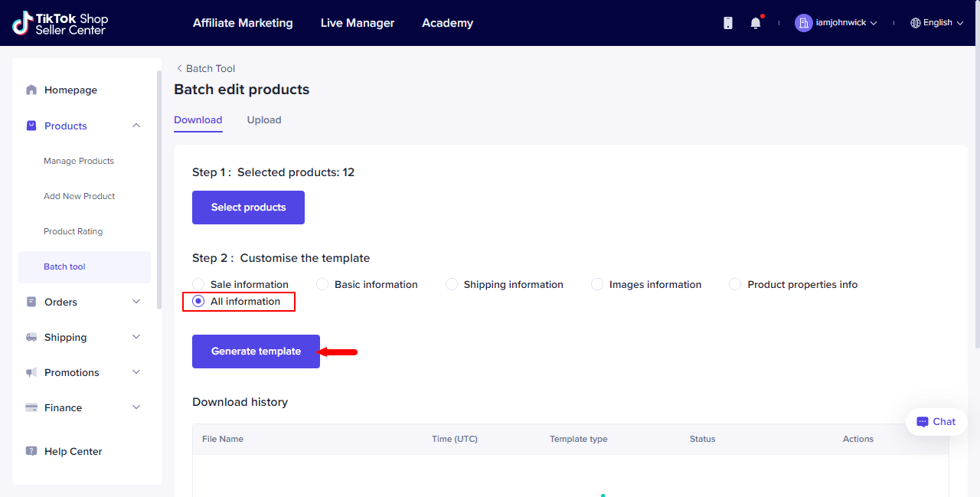Open the notifications bell
This screenshot has width=980, height=497.
point(756,23)
